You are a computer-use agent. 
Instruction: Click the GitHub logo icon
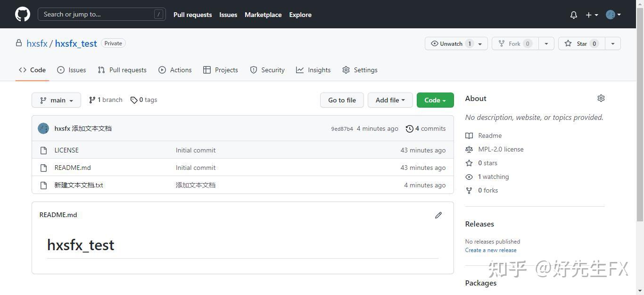pos(22,14)
